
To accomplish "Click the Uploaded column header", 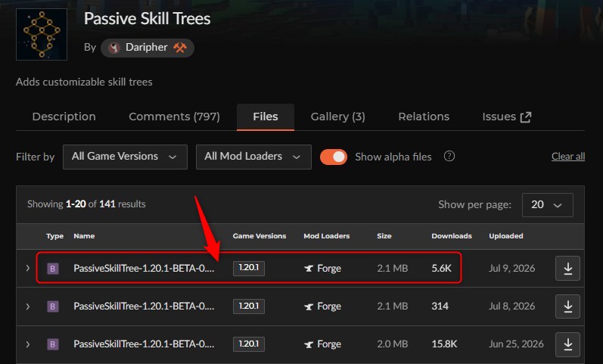I will coord(506,236).
